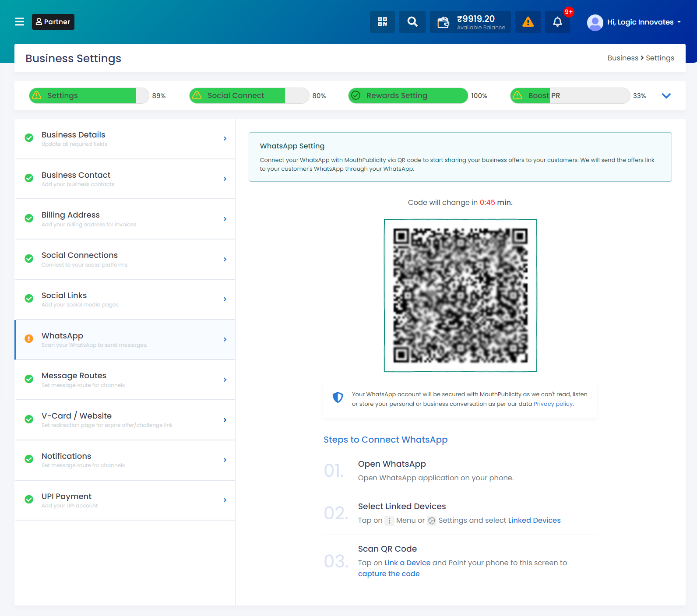This screenshot has width=697, height=616.
Task: Open the Billing Address section
Action: point(125,219)
